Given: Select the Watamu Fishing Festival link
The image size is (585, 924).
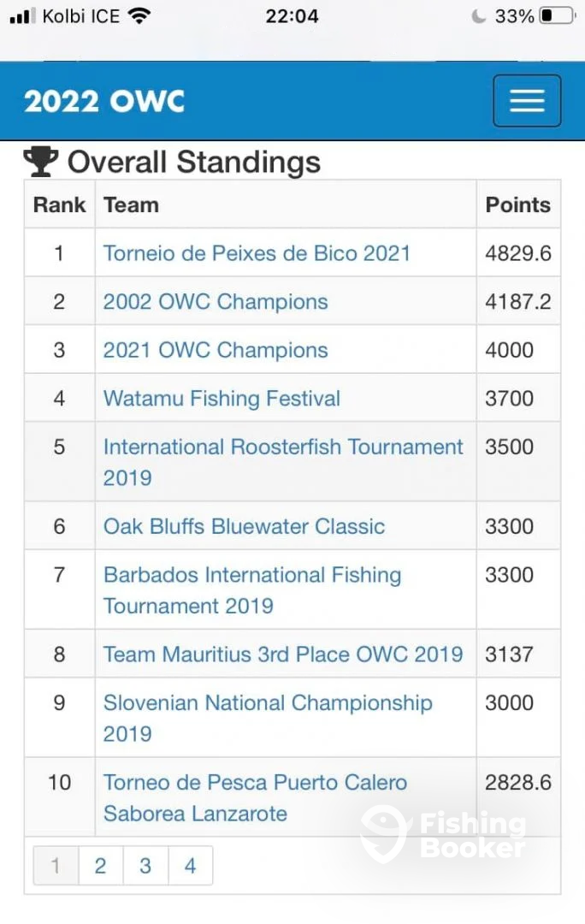Looking at the screenshot, I should (222, 399).
